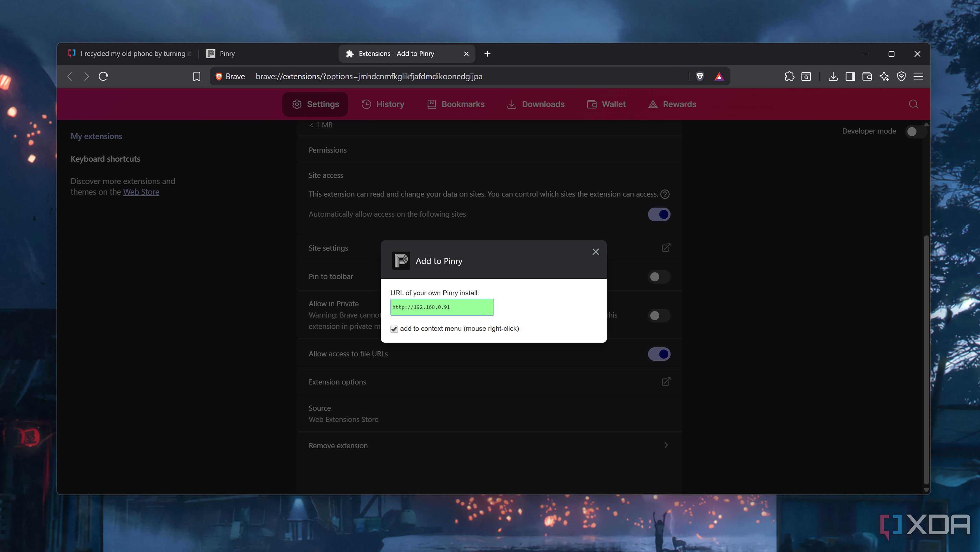Screen dimensions: 980x552
Task: Click 'Web Extensions Store' source text
Action: (343, 419)
